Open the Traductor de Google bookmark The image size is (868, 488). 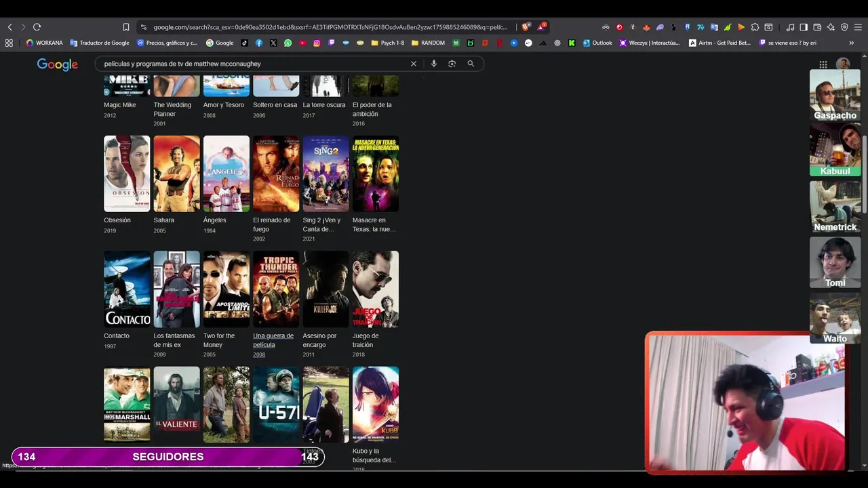pos(99,43)
